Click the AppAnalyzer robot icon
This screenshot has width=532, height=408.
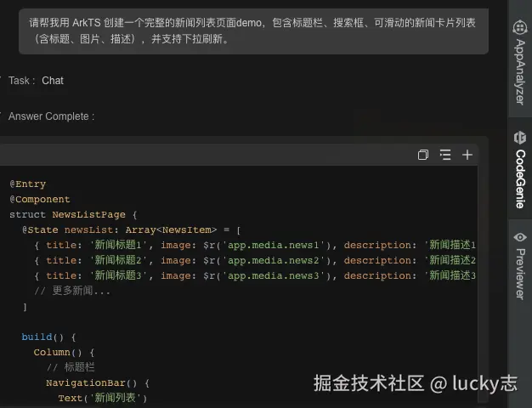coord(520,27)
